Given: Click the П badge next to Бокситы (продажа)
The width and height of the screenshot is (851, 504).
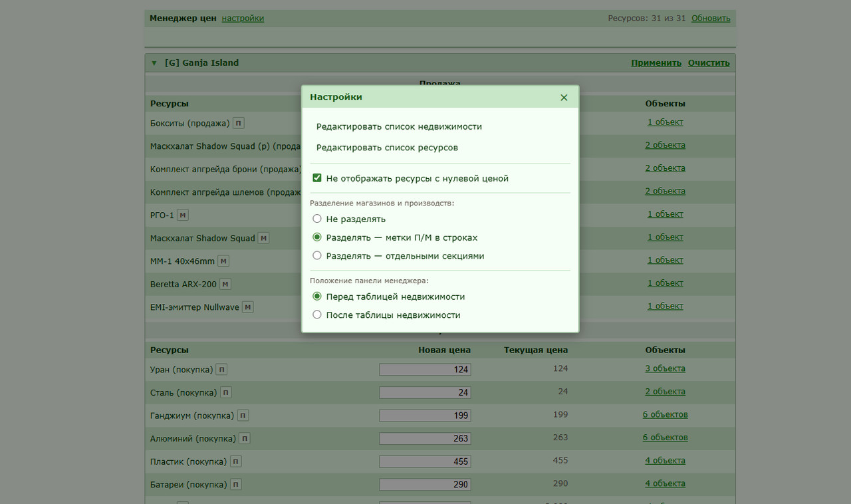Looking at the screenshot, I should 239,123.
